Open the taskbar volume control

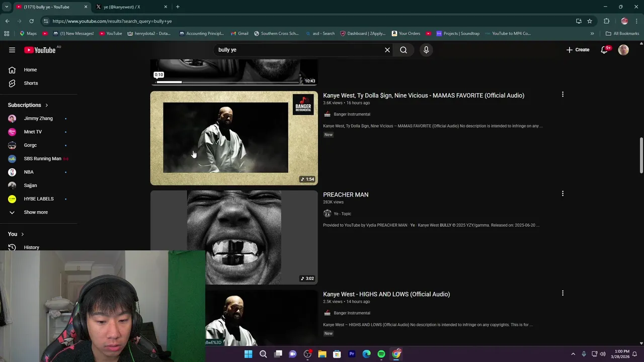tap(603, 354)
